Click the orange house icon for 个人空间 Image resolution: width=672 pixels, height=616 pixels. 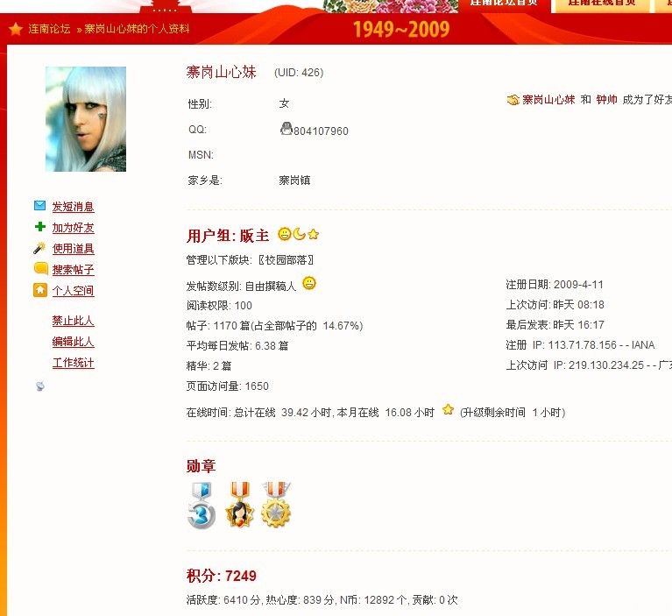[x=40, y=290]
